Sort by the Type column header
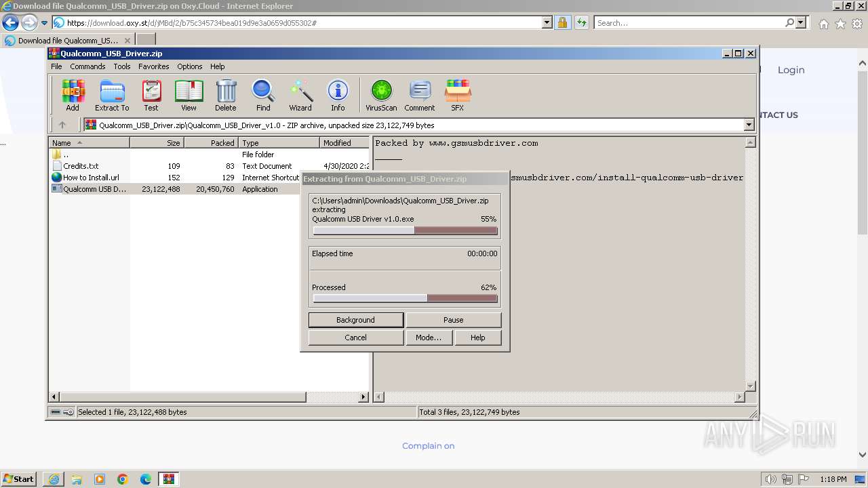 click(279, 143)
